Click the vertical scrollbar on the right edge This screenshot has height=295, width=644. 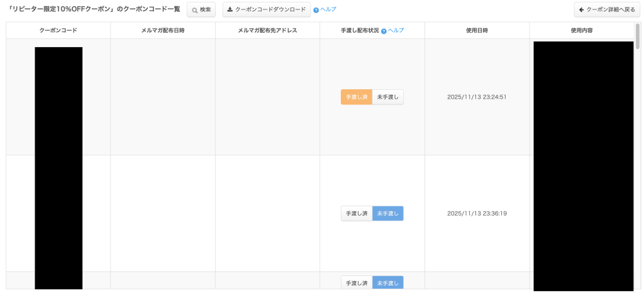click(x=638, y=35)
